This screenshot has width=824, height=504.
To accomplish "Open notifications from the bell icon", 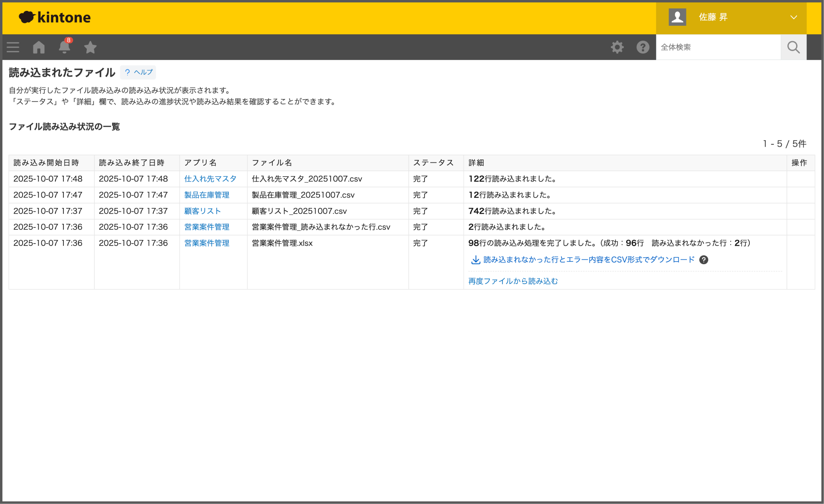I will tap(64, 48).
